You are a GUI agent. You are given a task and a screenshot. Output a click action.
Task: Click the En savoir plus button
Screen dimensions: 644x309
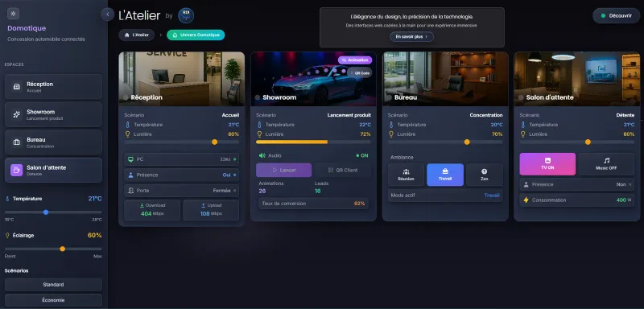[x=411, y=36]
